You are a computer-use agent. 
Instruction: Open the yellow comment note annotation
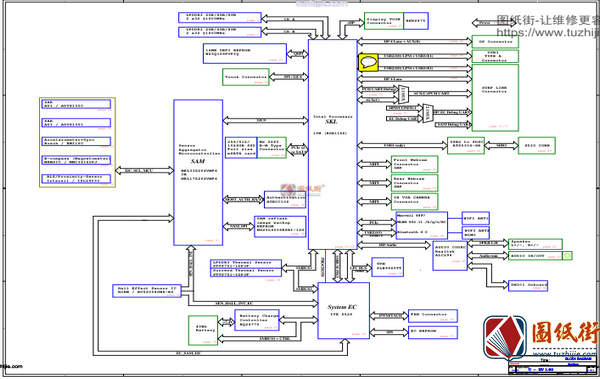(368, 62)
